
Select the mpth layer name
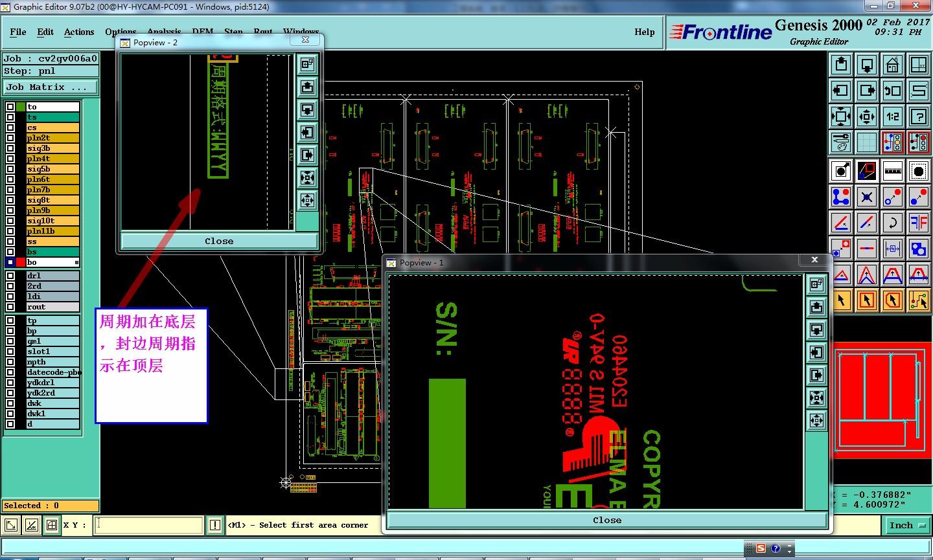click(x=52, y=362)
